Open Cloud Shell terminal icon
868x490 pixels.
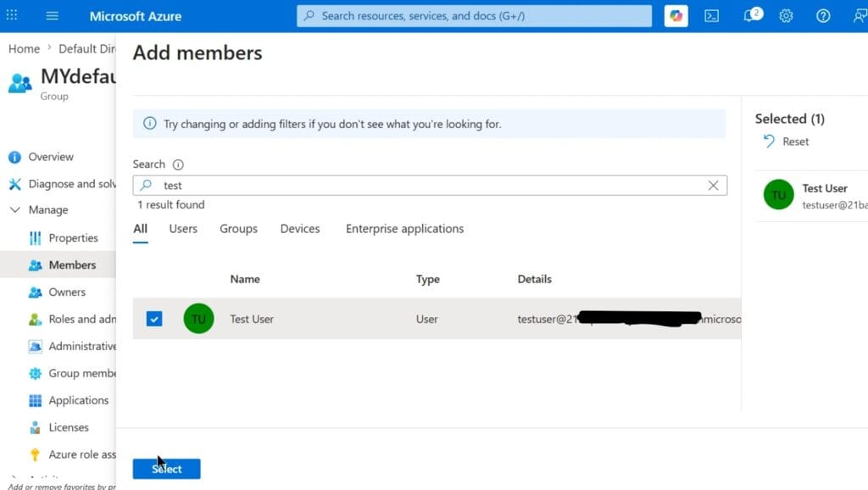[712, 15]
